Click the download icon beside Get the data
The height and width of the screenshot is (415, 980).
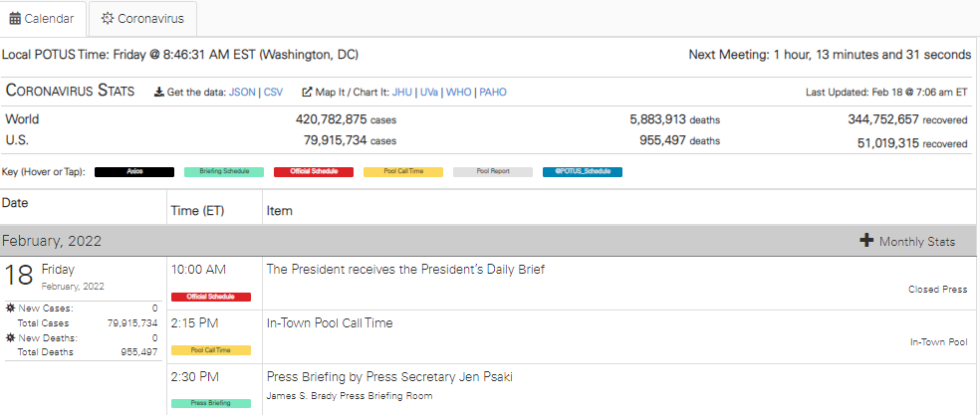click(159, 92)
